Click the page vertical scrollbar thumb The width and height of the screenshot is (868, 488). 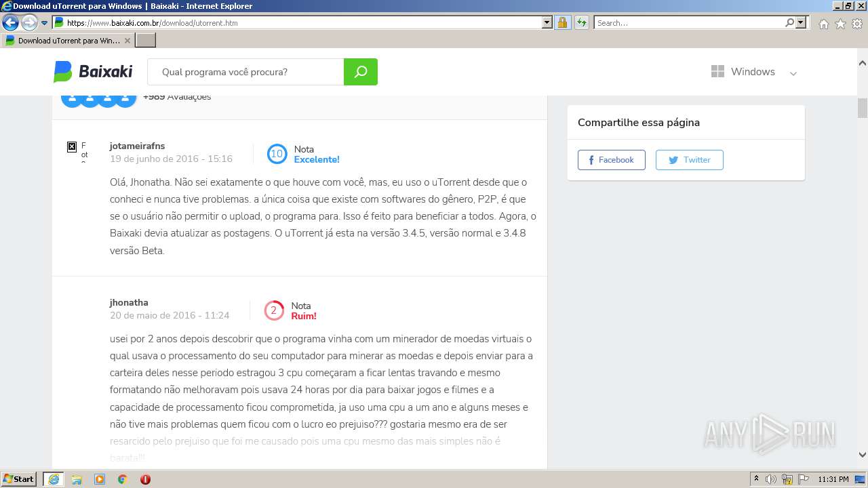[x=863, y=108]
